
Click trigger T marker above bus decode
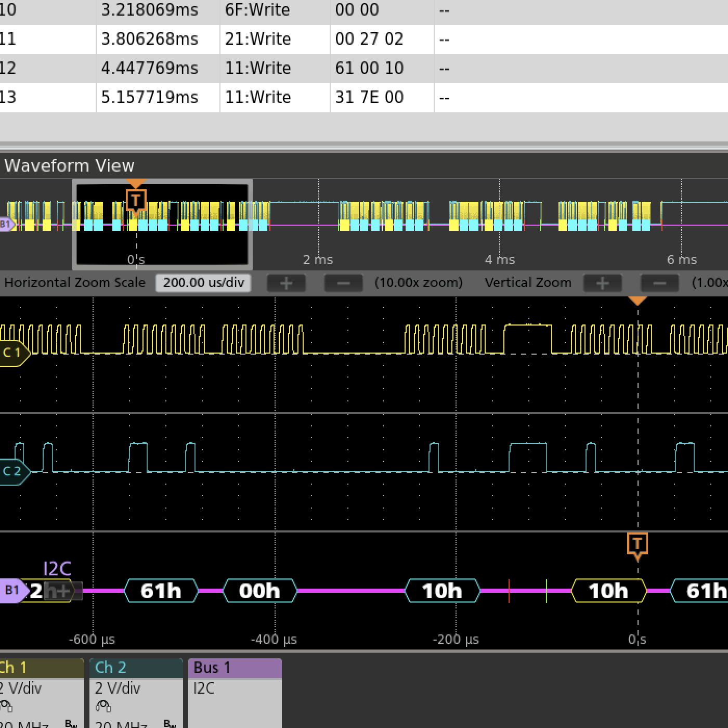pyautogui.click(x=638, y=544)
